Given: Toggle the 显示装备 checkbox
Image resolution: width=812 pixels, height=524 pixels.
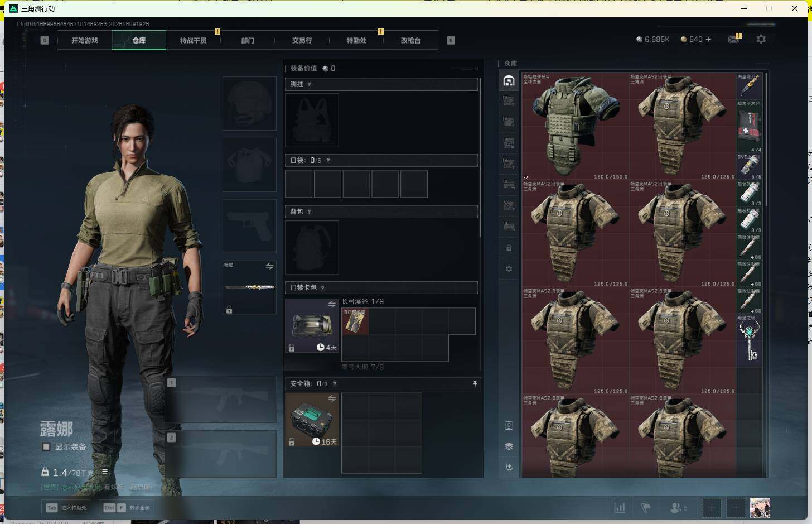Looking at the screenshot, I should (x=46, y=447).
